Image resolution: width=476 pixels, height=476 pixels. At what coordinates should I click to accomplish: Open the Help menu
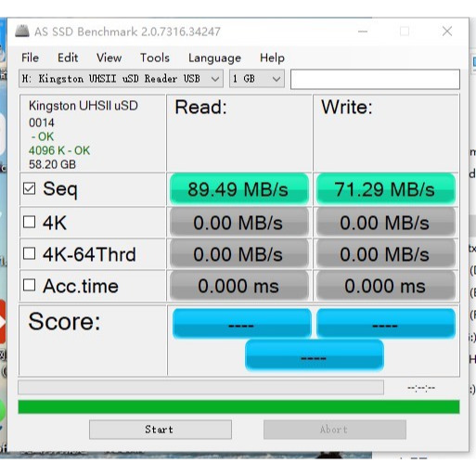tap(272, 58)
